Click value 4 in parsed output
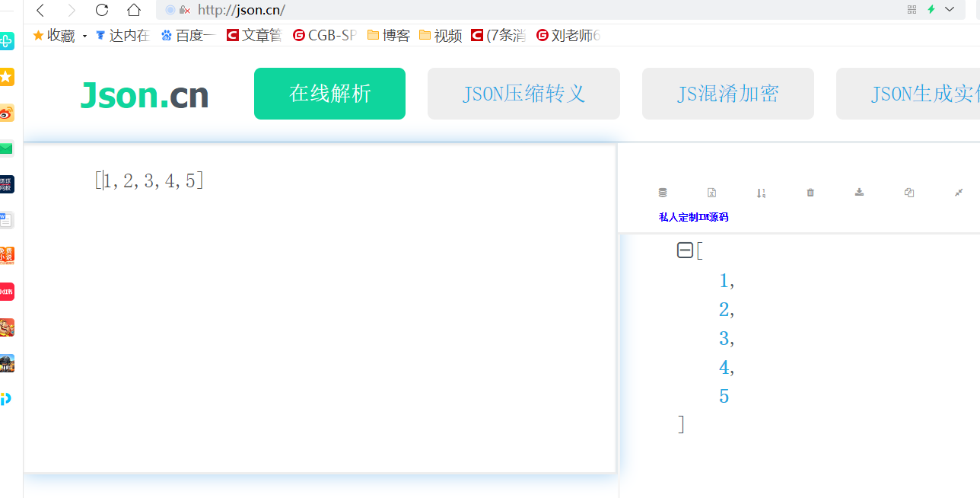This screenshot has width=980, height=498. (724, 367)
